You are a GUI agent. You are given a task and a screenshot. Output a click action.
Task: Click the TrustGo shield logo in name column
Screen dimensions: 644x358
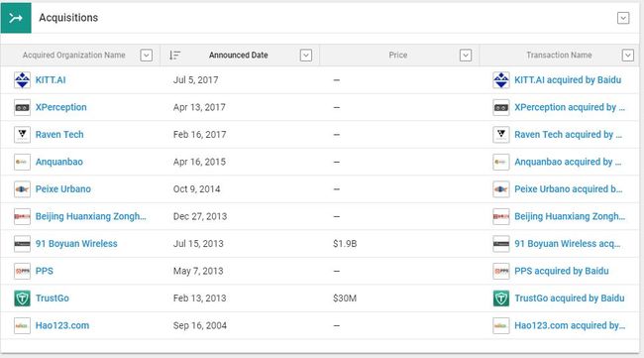coord(22,298)
